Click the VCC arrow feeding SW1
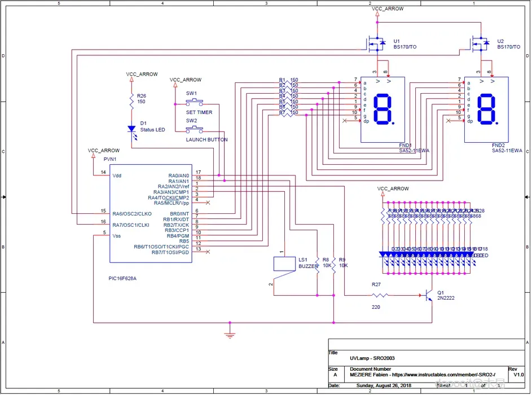The image size is (532, 395). click(175, 85)
